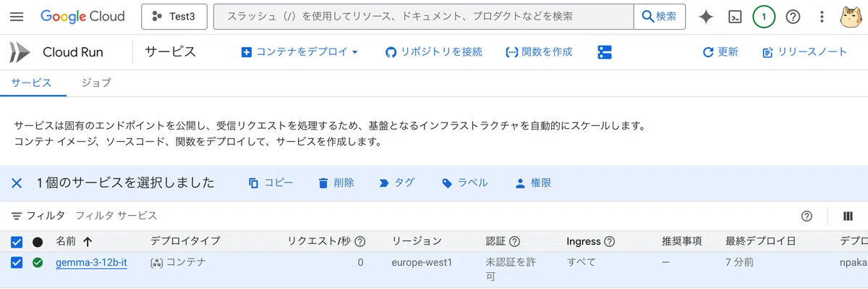
Task: Click the フィルタ filter icon
Action: pos(17,216)
